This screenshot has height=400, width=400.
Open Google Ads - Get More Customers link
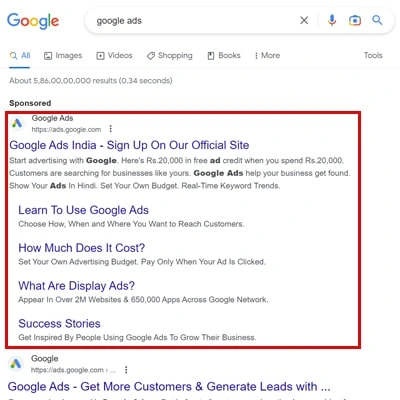(169, 387)
